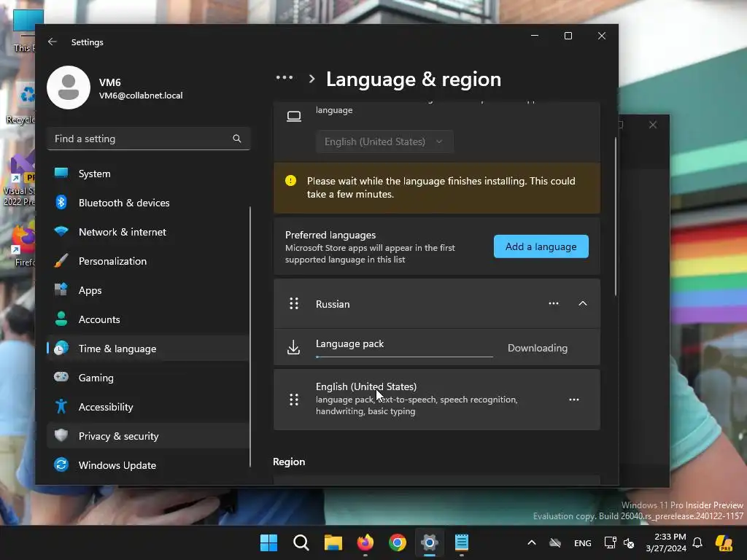
Task: Click the muted volume icon in tray
Action: pyautogui.click(x=629, y=542)
